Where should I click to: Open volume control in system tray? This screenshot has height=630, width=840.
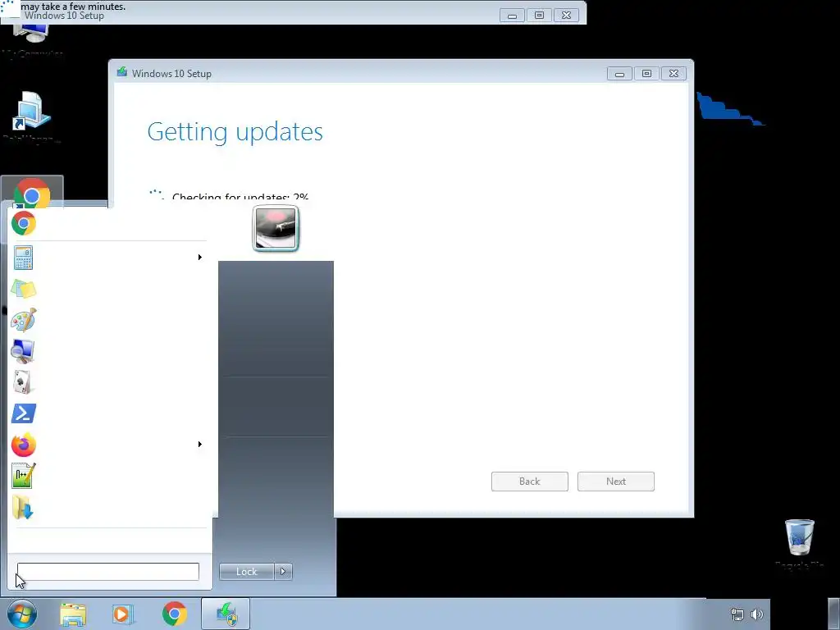[x=756, y=614]
